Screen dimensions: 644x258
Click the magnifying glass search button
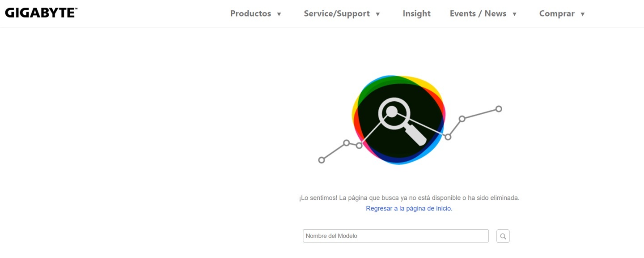point(503,236)
